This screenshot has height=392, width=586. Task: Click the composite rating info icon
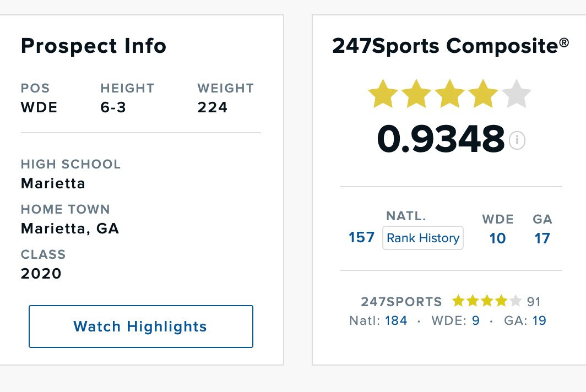(517, 140)
